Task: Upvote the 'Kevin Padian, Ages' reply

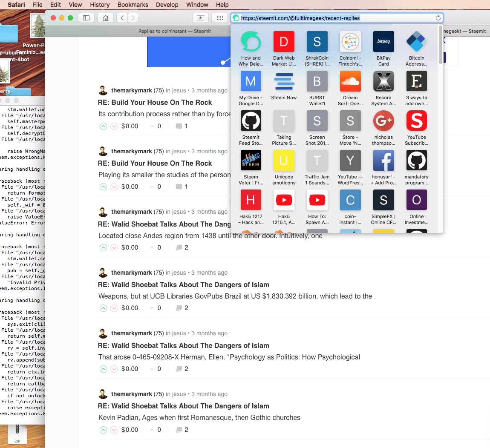Action: 103,430
